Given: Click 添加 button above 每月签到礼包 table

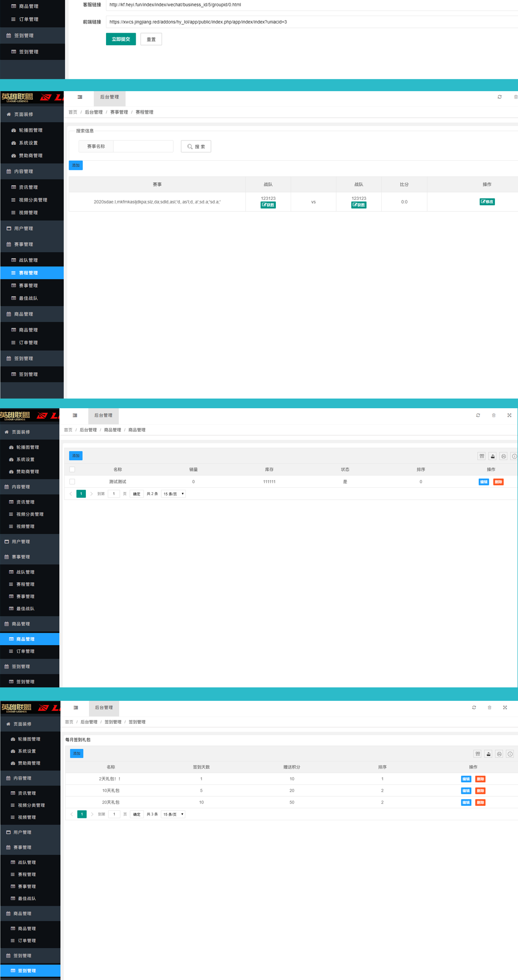Looking at the screenshot, I should [77, 754].
